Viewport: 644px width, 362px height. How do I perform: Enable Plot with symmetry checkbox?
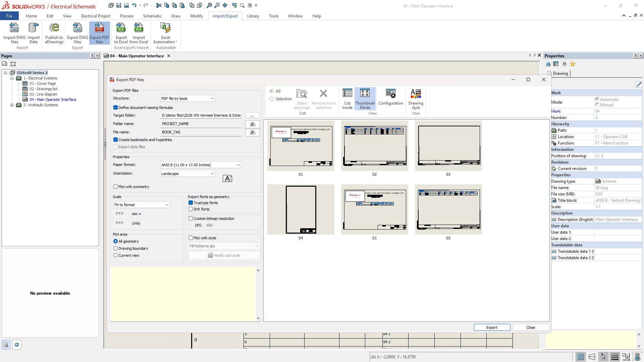pos(115,187)
